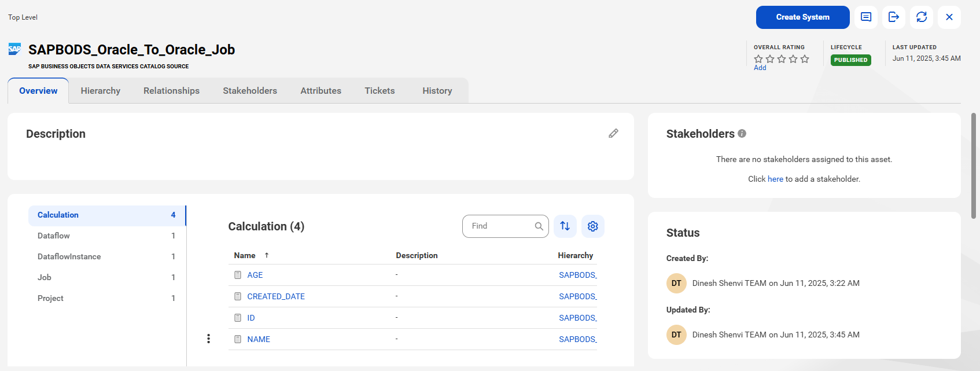The height and width of the screenshot is (371, 980).
Task: Click the DT avatar under Created By
Action: pos(676,283)
